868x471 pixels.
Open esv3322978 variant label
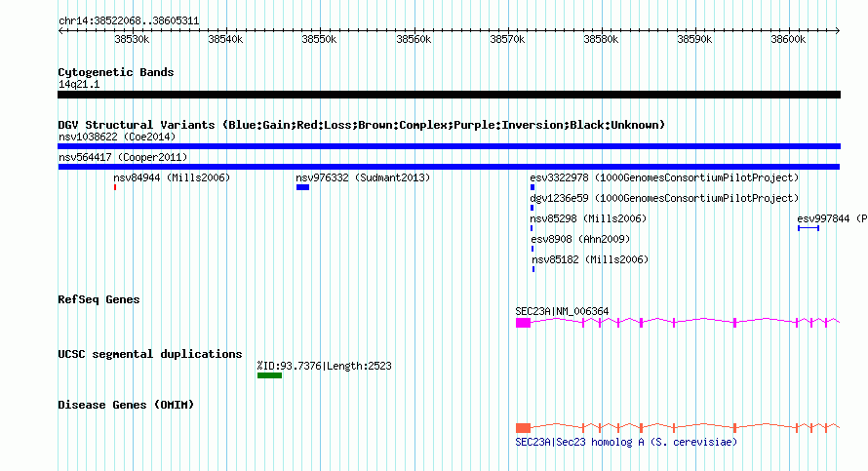664,177
